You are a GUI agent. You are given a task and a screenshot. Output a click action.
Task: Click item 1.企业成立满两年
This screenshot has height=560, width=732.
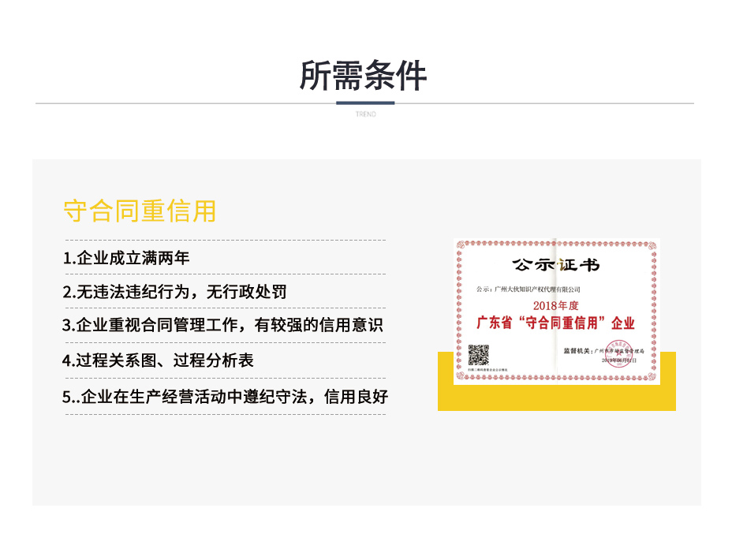(x=126, y=258)
